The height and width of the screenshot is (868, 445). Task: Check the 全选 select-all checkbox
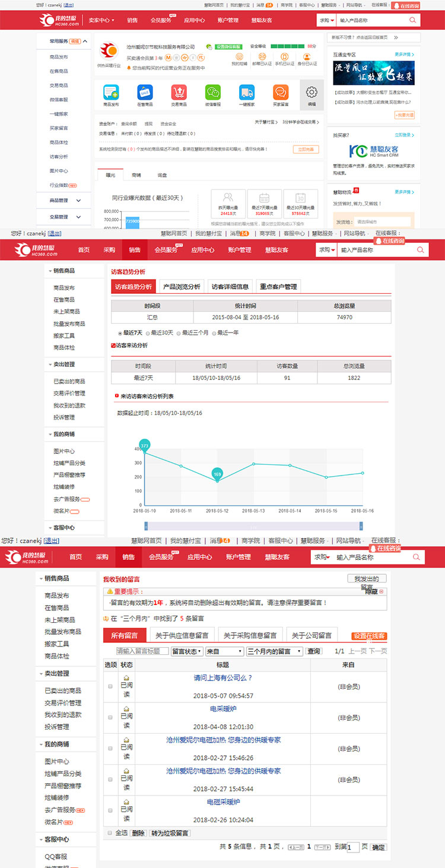pyautogui.click(x=110, y=833)
